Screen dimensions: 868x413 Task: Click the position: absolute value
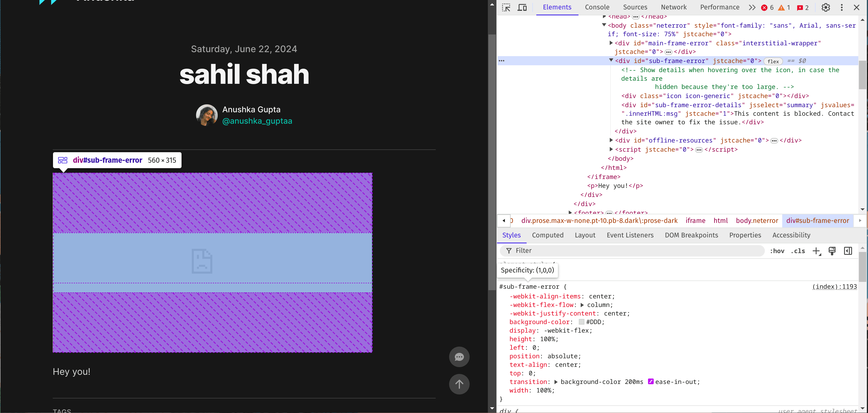tap(563, 356)
